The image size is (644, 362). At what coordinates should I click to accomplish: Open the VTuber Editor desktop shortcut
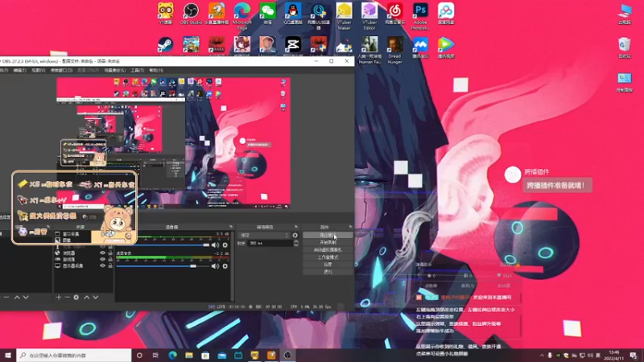(369, 16)
